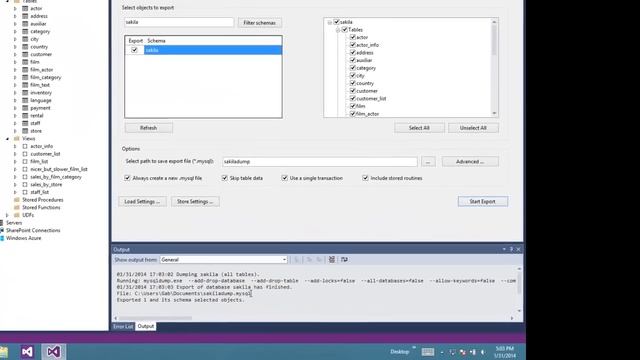Image resolution: width=640 pixels, height=360 pixels.
Task: Click the actor_info view icon in Views
Action: tap(25, 146)
